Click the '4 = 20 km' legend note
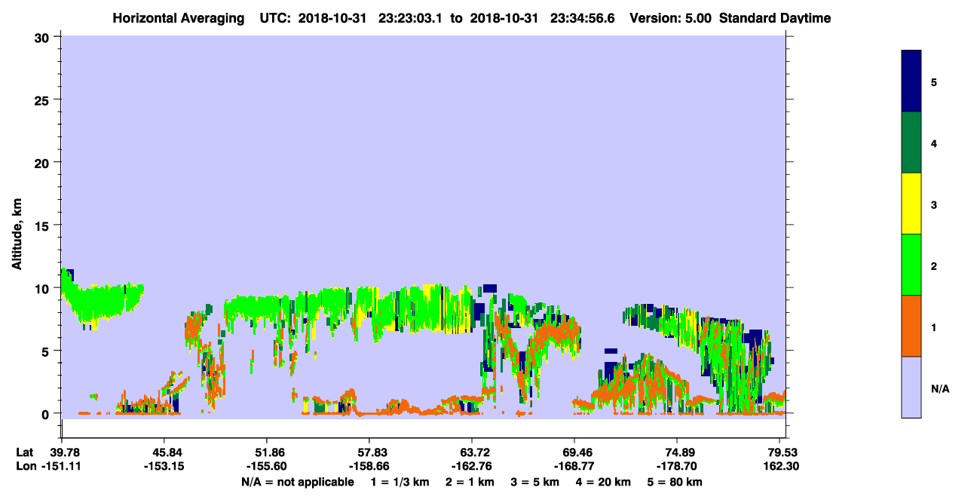Viewport: 980px width, 503px height. point(604,482)
